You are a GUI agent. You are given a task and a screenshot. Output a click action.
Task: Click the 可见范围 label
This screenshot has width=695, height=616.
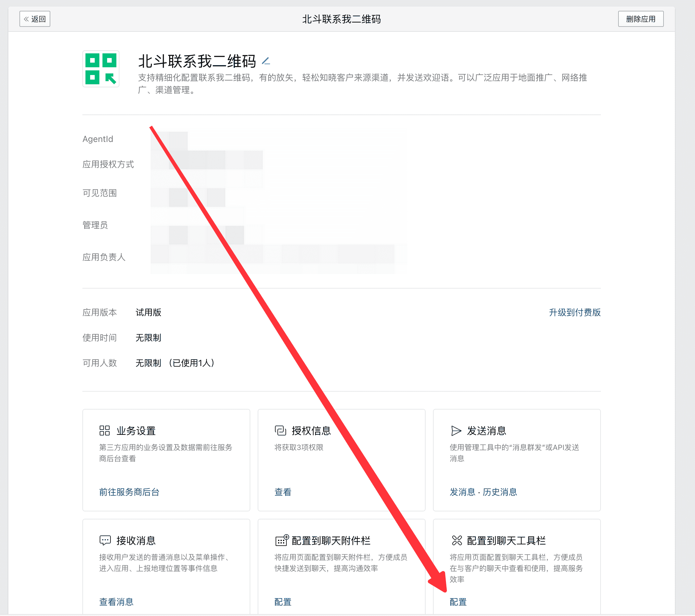pyautogui.click(x=100, y=193)
